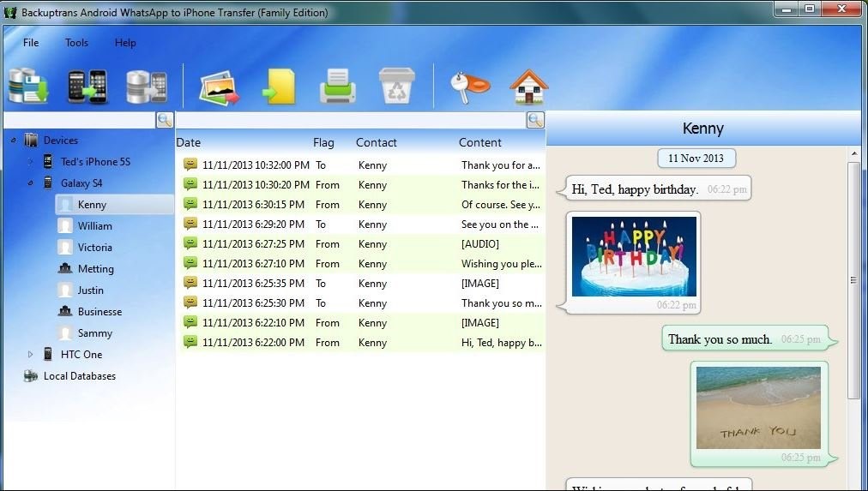Viewport: 868px width, 491px height.
Task: Click the recycle bin delete icon
Action: [x=397, y=87]
